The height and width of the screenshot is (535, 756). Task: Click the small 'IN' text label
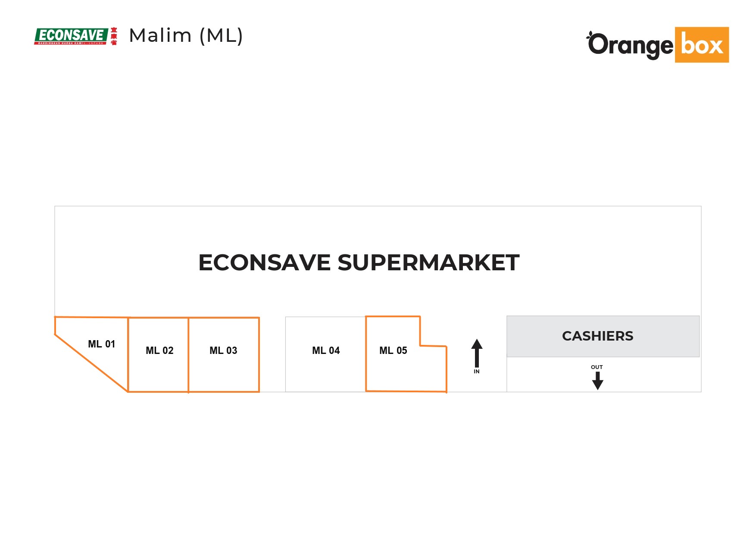tap(477, 372)
